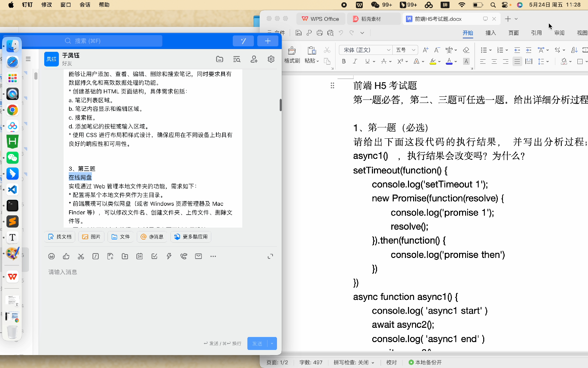588x368 pixels.
Task: Click the clear formatting eraser icon
Action: click(466, 50)
